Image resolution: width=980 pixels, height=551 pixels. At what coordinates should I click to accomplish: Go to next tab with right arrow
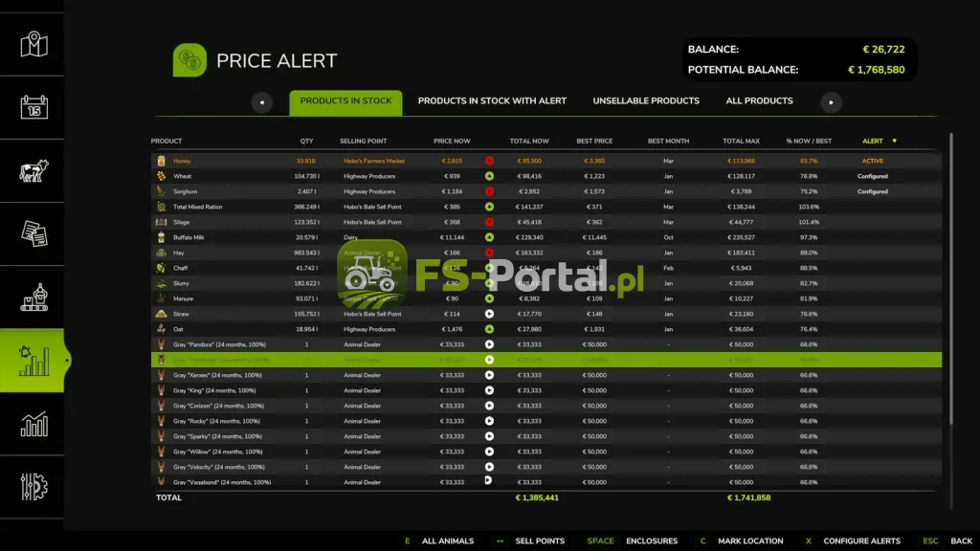(x=832, y=102)
